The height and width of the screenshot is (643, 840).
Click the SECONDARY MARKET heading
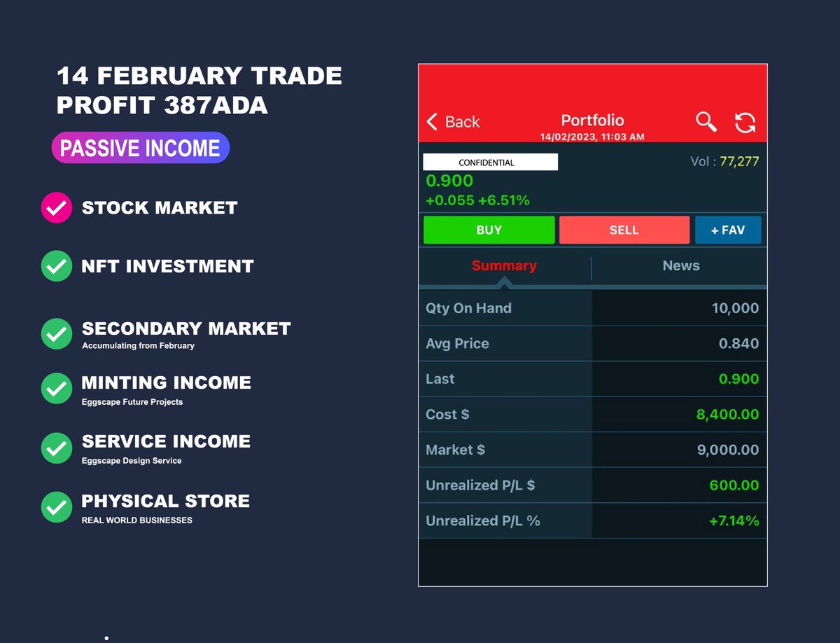[186, 329]
